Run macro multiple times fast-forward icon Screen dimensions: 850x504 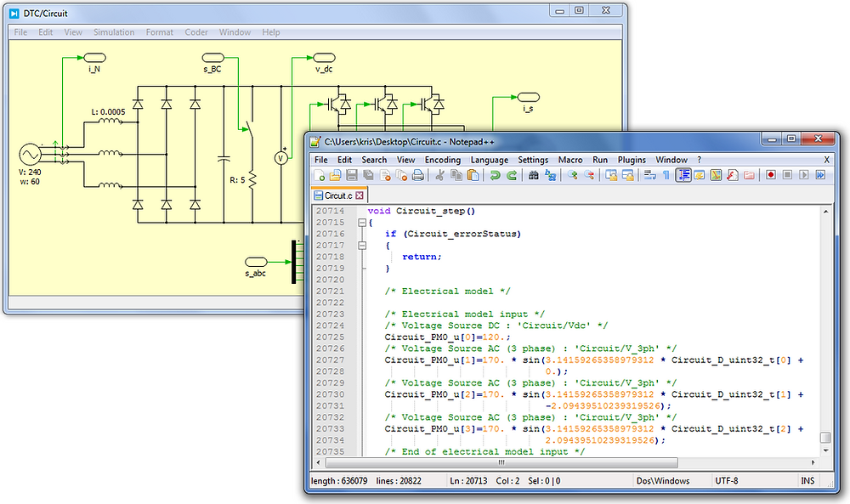(821, 175)
